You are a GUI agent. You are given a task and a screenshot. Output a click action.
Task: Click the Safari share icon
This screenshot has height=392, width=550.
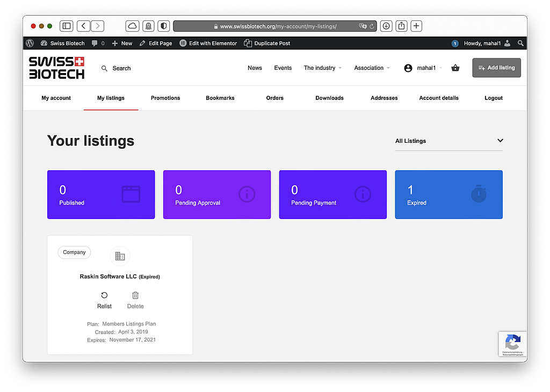point(401,26)
